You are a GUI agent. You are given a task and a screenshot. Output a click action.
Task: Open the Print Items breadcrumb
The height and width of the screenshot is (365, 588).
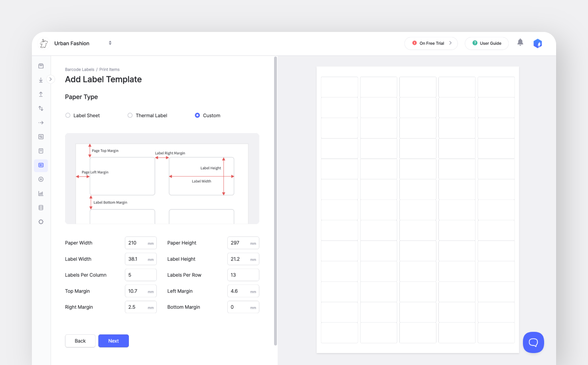tap(109, 69)
